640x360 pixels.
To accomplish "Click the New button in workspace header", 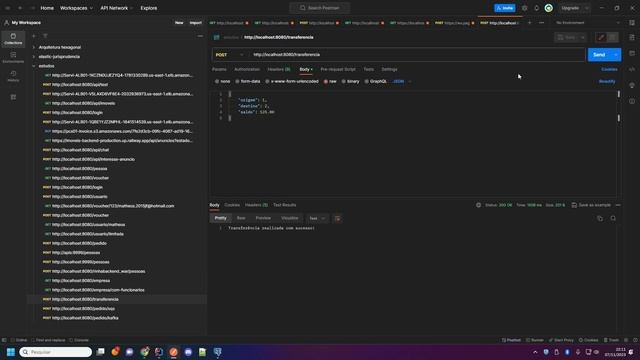I will pyautogui.click(x=179, y=23).
